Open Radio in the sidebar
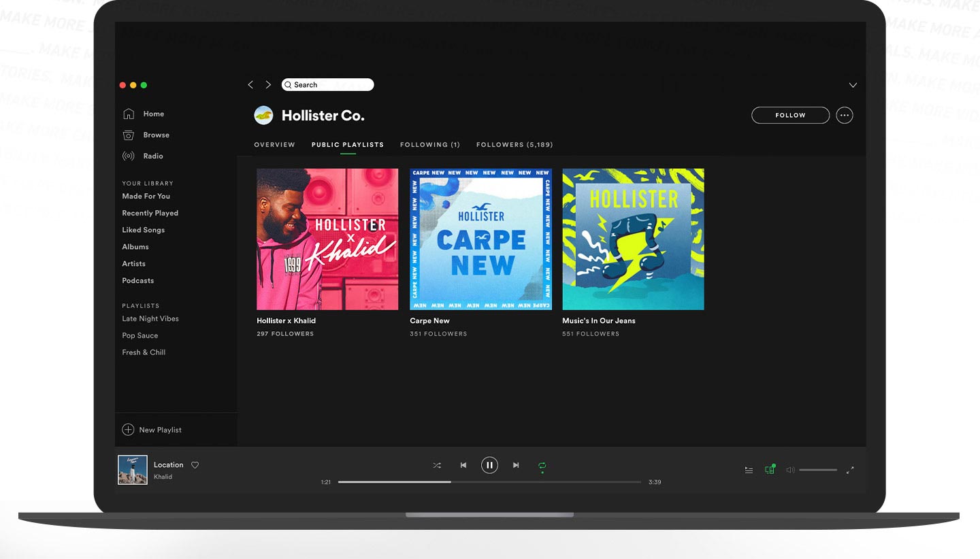Screen dimensions: 980x559 [x=153, y=156]
